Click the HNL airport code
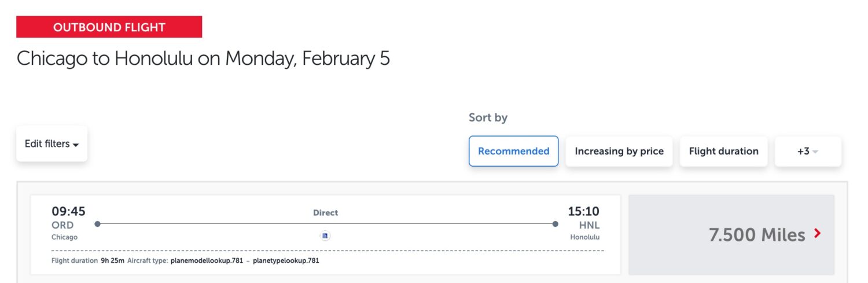The width and height of the screenshot is (868, 283). 589,225
